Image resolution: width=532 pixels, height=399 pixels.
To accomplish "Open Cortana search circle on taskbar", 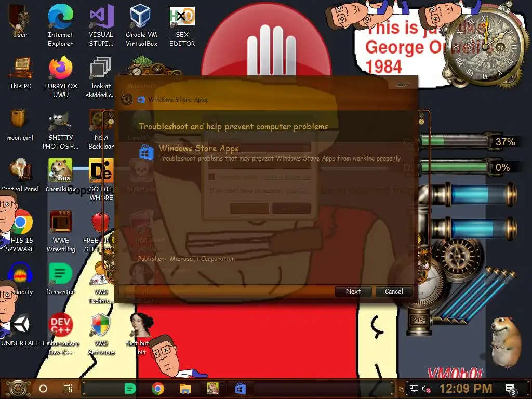I will (x=43, y=389).
